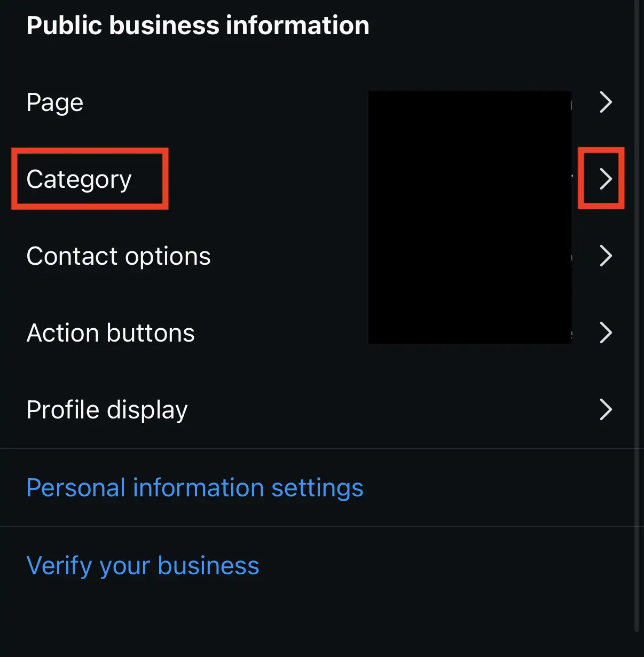Click the Verify your business link
The height and width of the screenshot is (657, 644).
(x=143, y=566)
